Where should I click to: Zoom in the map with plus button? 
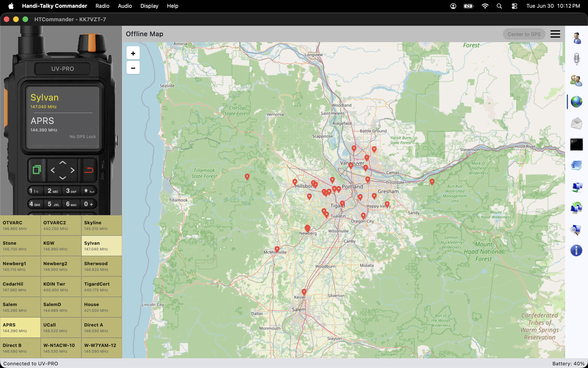(x=133, y=53)
